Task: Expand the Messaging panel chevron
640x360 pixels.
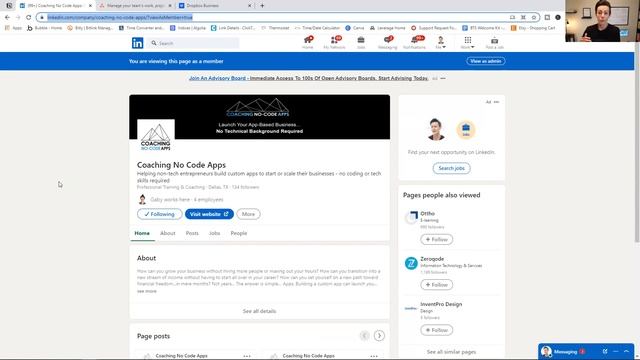Action: click(x=627, y=351)
